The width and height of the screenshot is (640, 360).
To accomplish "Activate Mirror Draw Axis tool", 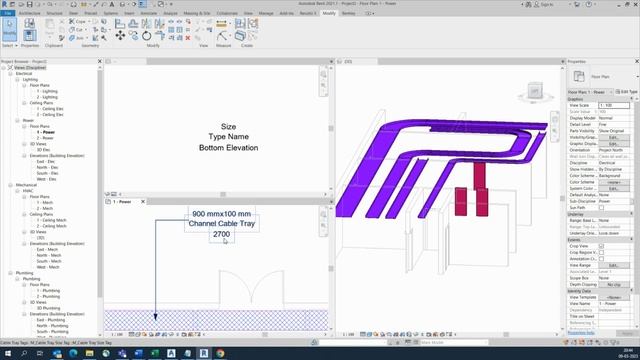I will (x=160, y=24).
